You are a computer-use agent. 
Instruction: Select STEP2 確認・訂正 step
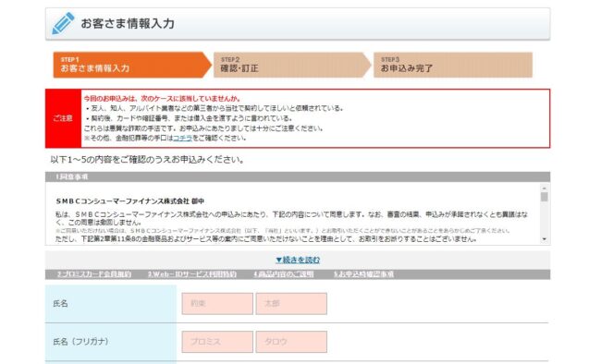coord(292,65)
